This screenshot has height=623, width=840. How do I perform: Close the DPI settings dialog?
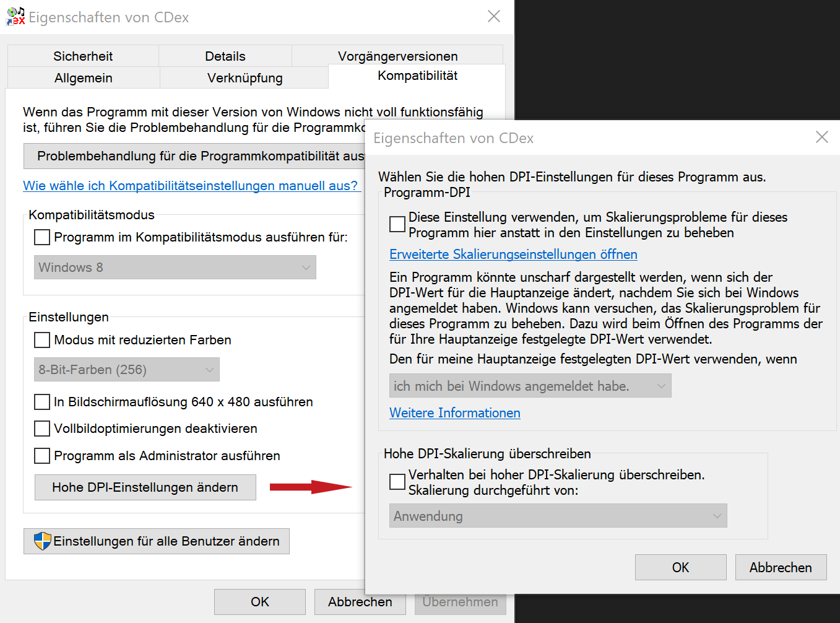pyautogui.click(x=821, y=137)
